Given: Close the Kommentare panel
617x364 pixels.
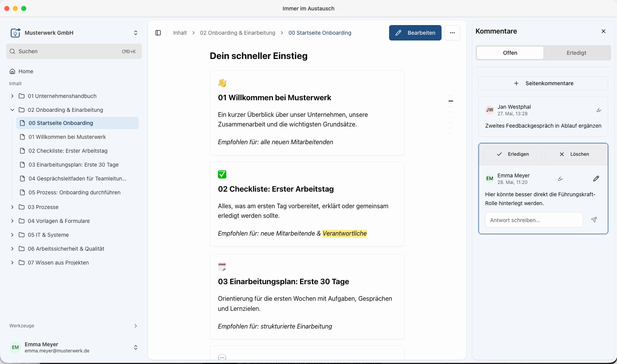Looking at the screenshot, I should (604, 31).
